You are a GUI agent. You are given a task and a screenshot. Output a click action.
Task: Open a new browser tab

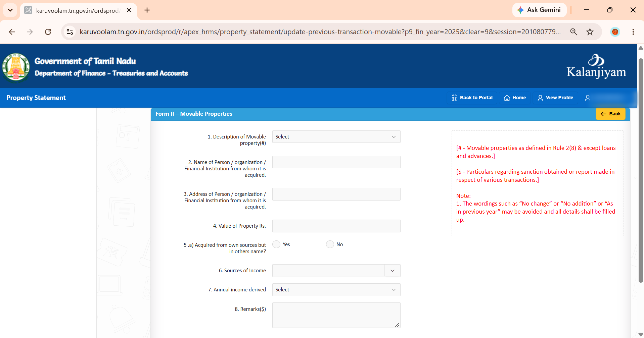click(147, 10)
